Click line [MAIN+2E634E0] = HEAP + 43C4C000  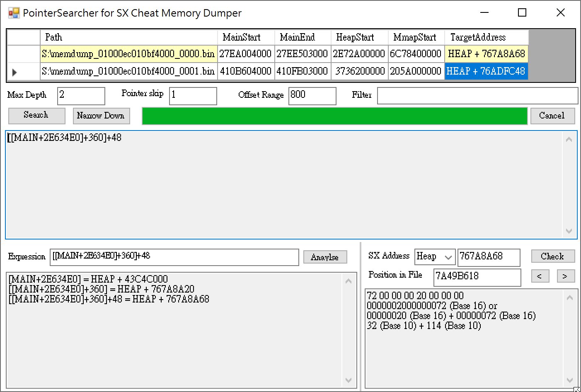pyautogui.click(x=88, y=279)
